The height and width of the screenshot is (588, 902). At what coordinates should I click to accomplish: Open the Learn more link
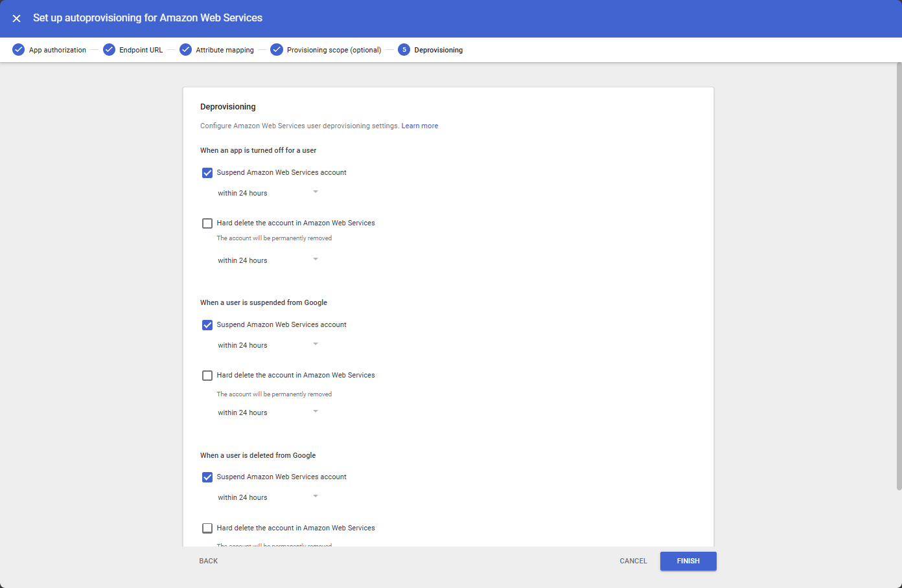(x=420, y=126)
